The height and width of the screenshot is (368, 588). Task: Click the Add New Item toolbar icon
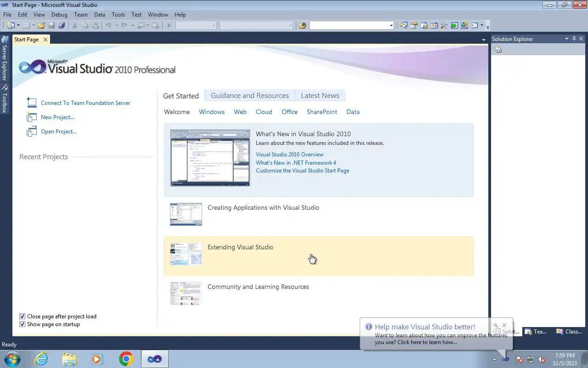click(x=26, y=25)
